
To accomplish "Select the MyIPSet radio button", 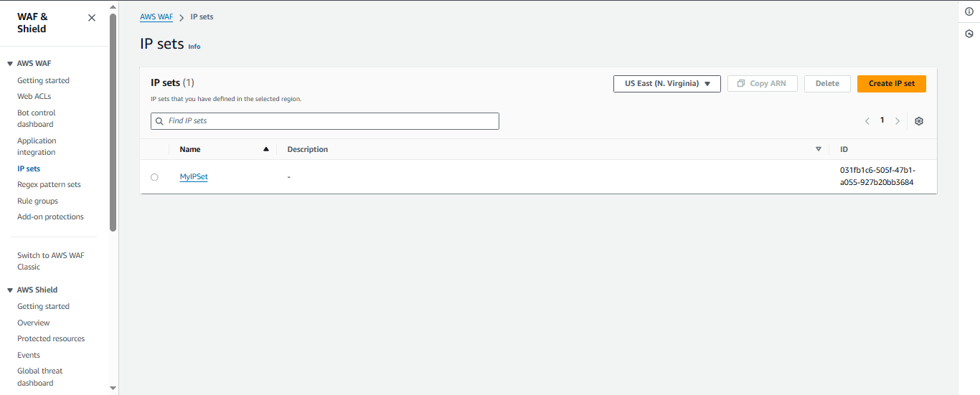I will [x=154, y=177].
